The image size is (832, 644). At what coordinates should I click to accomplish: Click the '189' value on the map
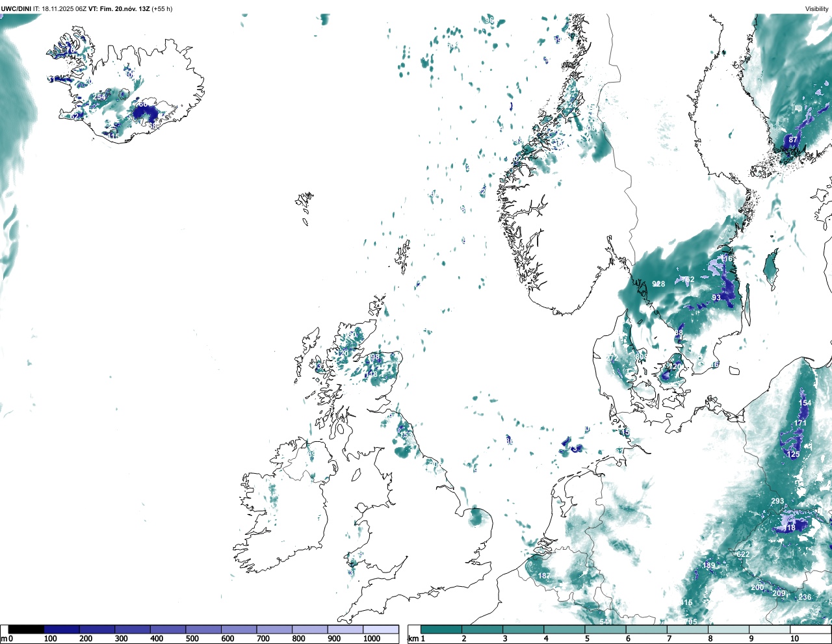708,565
